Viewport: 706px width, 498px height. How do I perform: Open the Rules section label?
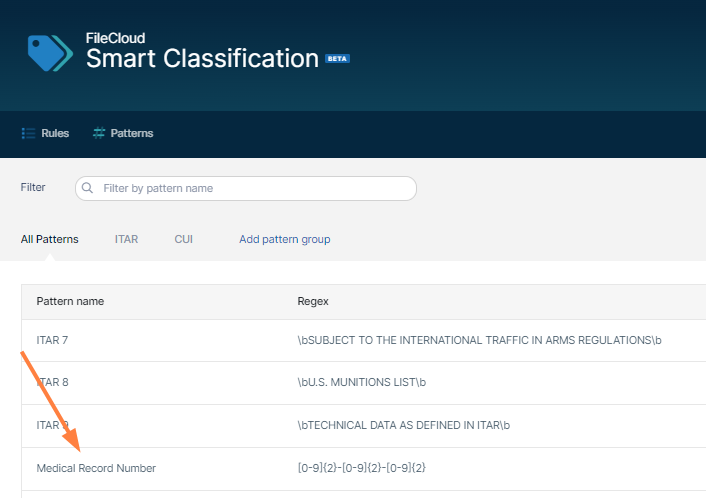[55, 133]
